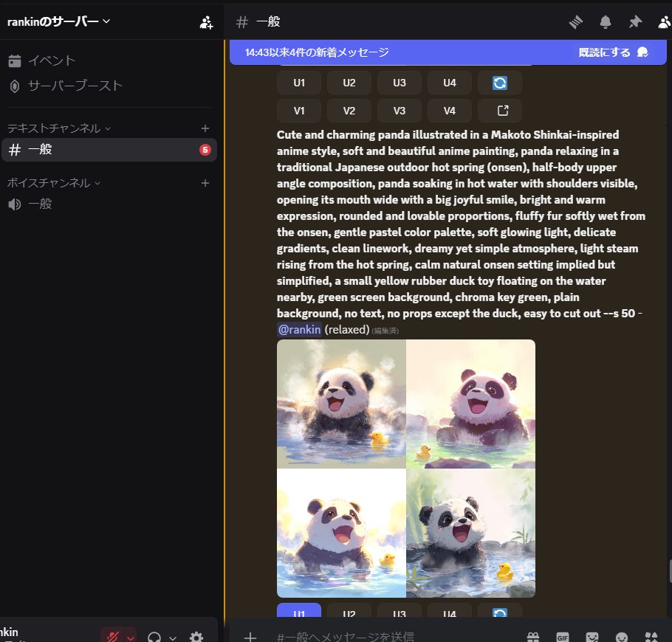Screen dimensions: 672x642
Task: Select the # 一般 text channel
Action: [x=103, y=150]
